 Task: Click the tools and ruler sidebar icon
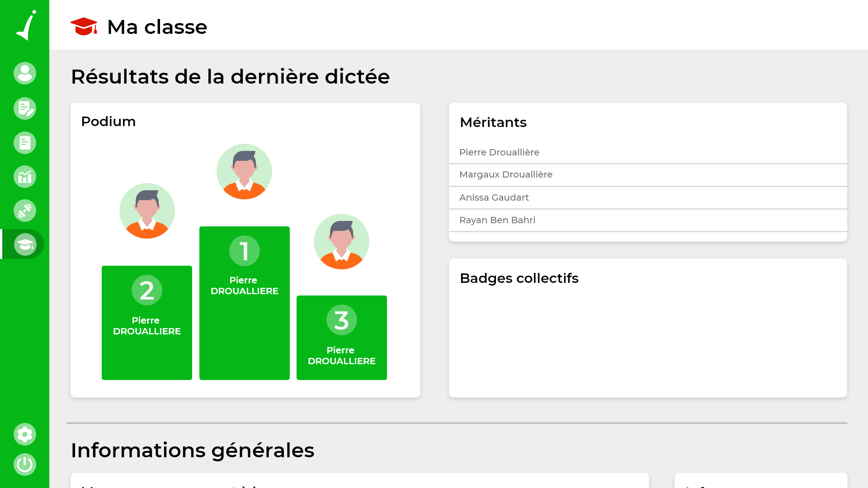coord(25,211)
